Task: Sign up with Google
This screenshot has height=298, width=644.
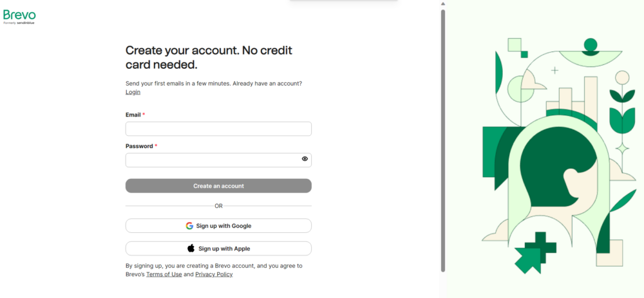Action: (218, 226)
